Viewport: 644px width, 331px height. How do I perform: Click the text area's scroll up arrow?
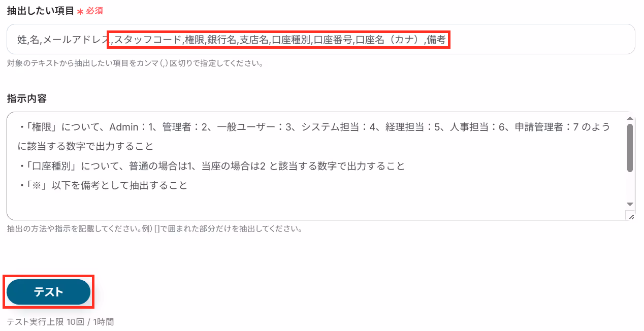tap(630, 118)
